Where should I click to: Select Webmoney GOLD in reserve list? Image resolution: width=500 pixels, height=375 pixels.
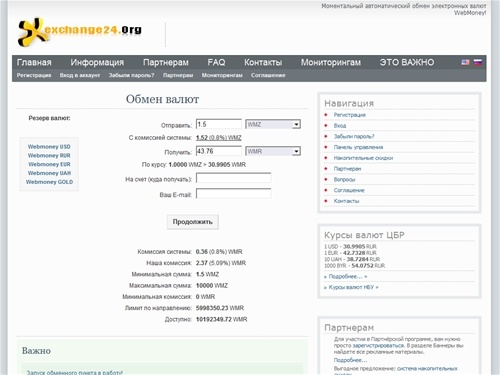pyautogui.click(x=49, y=182)
